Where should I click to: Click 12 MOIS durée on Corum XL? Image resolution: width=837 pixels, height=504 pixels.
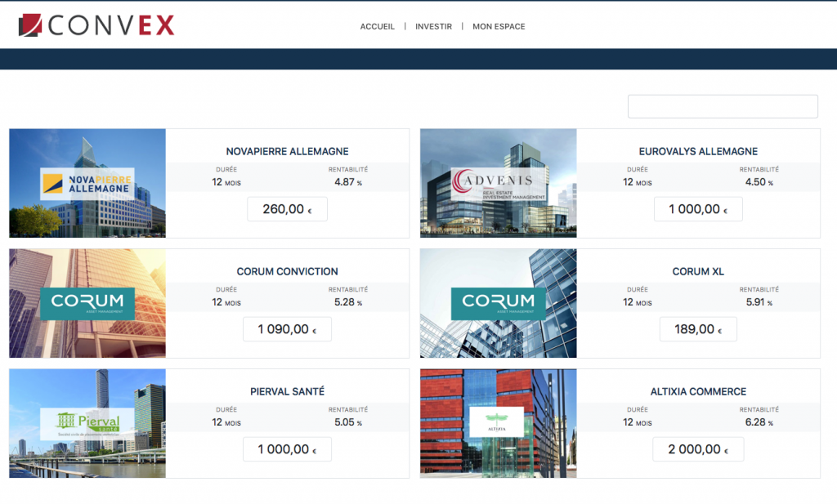click(x=638, y=302)
